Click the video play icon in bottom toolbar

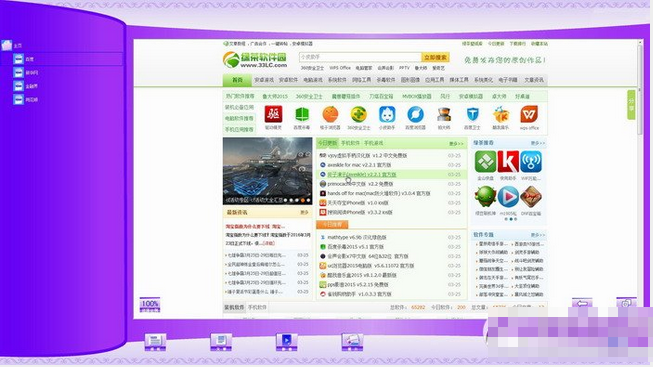click(x=287, y=341)
